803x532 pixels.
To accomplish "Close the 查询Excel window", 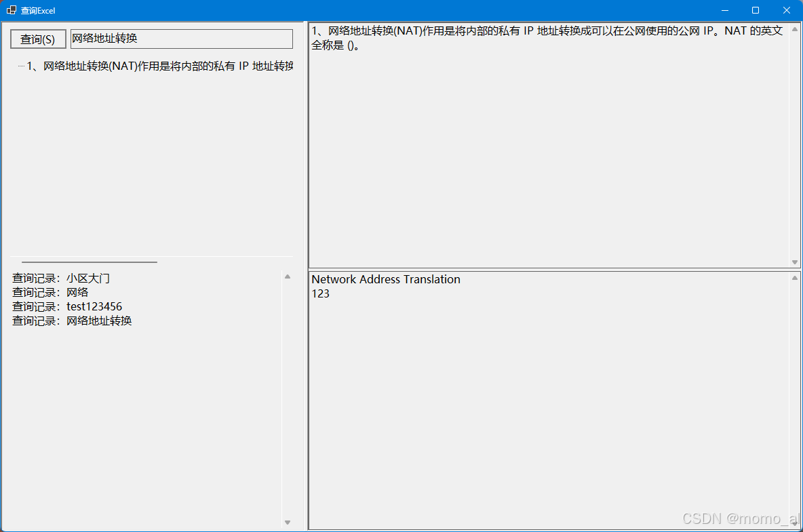I will (x=787, y=10).
